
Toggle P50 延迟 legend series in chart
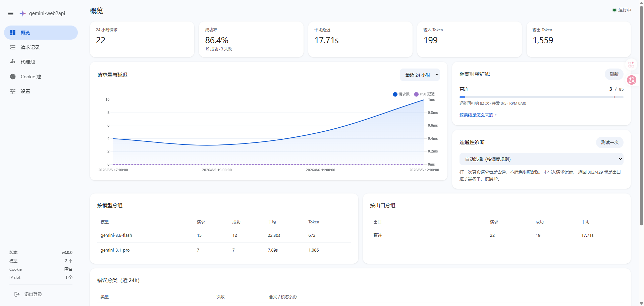click(x=424, y=94)
